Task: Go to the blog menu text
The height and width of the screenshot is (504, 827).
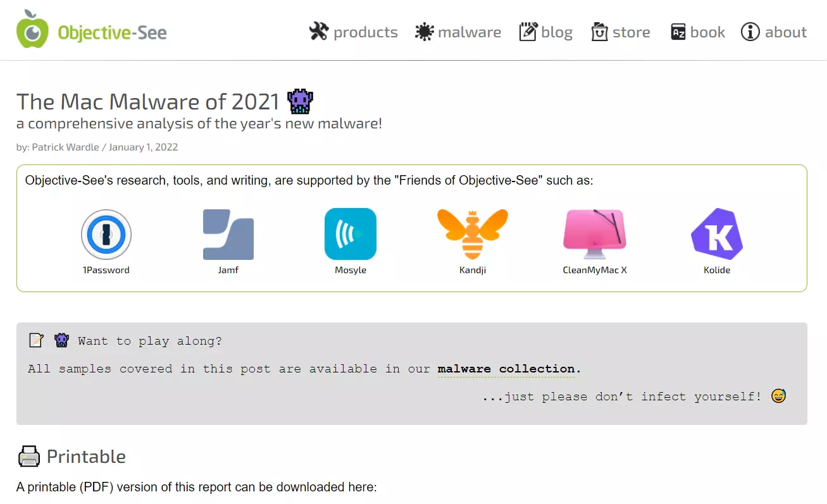Action: click(x=557, y=32)
